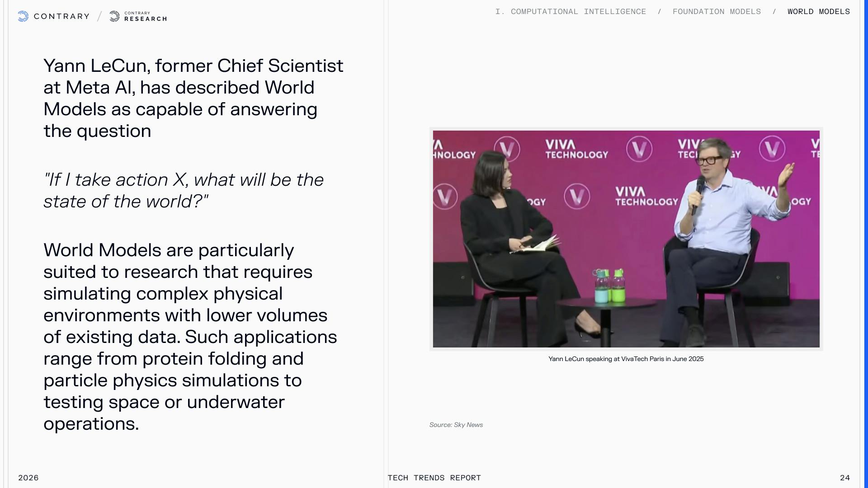
Task: Click the Viva Technology logo in photo center
Action: pyautogui.click(x=646, y=197)
